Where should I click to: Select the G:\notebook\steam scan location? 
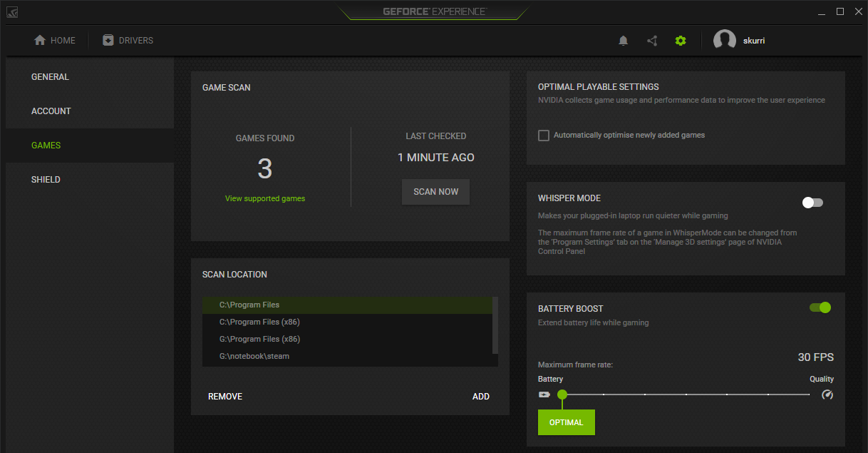click(347, 357)
